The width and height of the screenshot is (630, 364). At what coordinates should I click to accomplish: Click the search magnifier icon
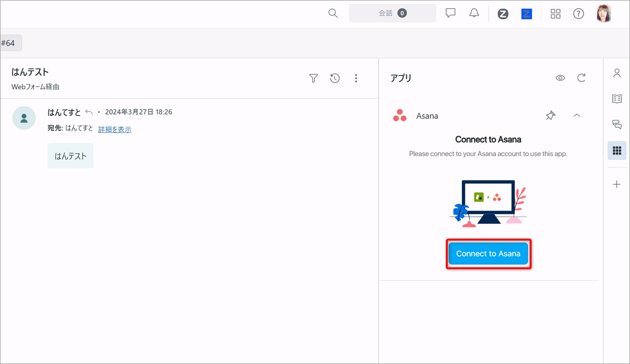click(333, 13)
